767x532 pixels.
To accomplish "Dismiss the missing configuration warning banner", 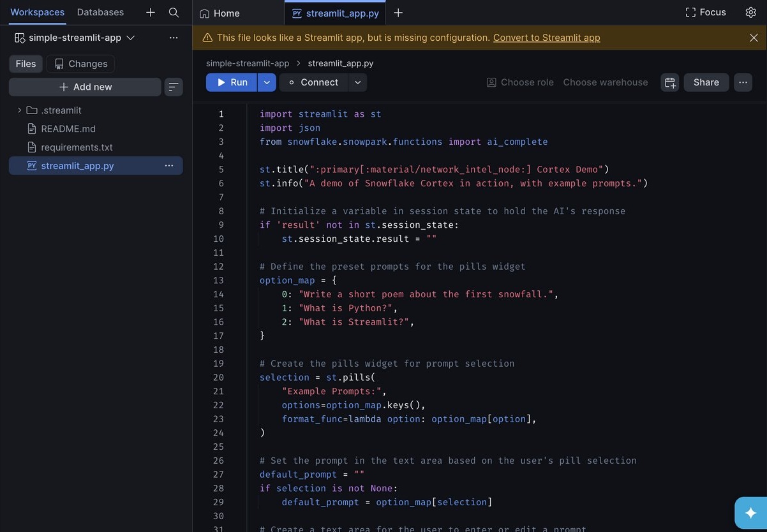I will [x=754, y=38].
